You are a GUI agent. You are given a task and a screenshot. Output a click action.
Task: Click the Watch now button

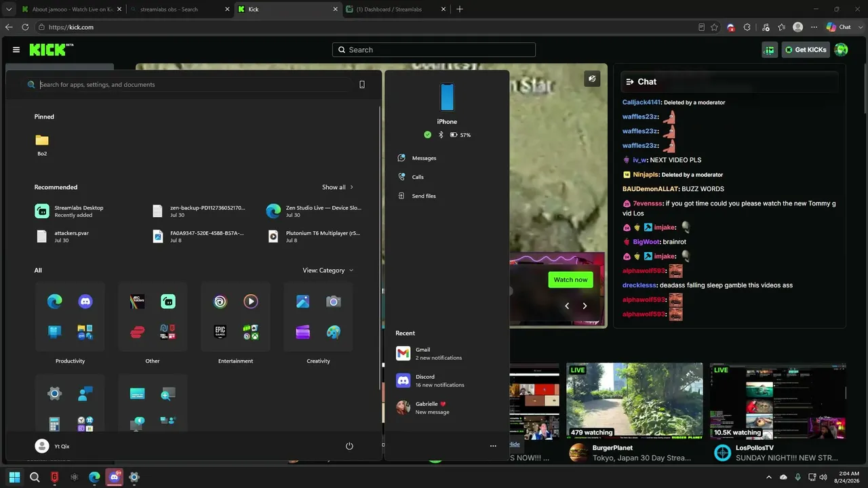570,280
